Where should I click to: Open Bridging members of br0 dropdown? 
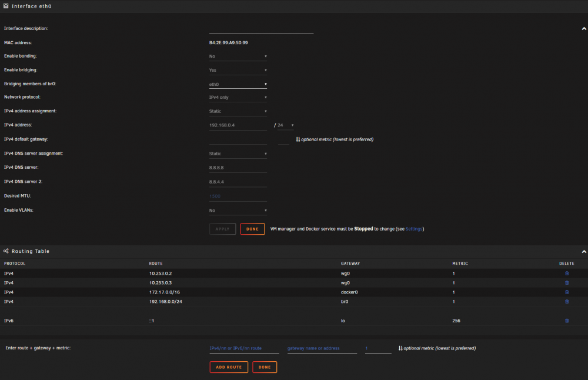pos(238,84)
